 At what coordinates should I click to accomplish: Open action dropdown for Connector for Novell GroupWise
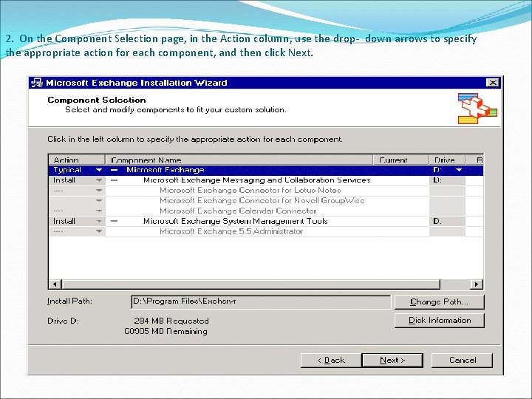[99, 200]
